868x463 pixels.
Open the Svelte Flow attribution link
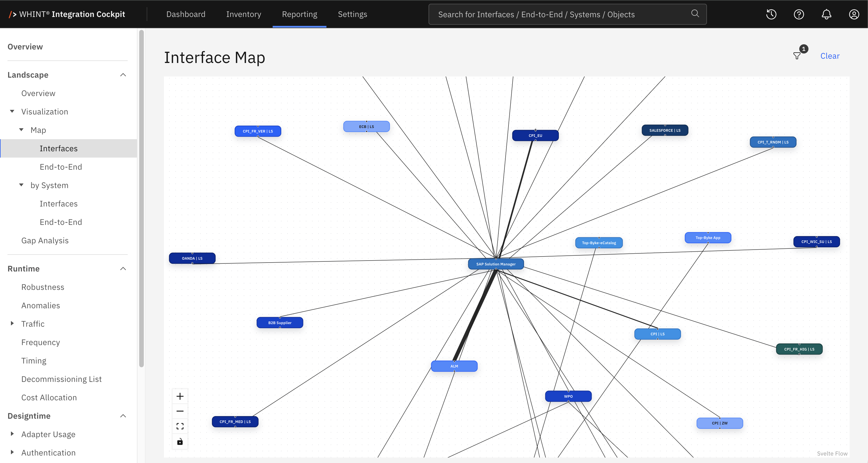pos(832,453)
